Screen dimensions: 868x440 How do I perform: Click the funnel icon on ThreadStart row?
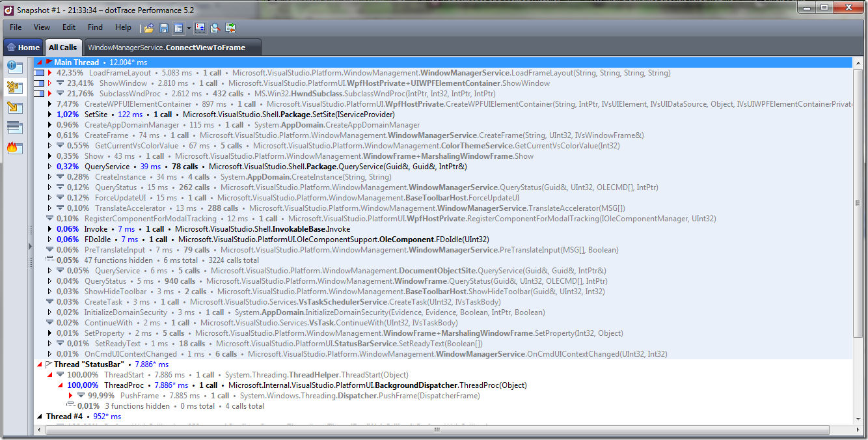[x=60, y=375]
